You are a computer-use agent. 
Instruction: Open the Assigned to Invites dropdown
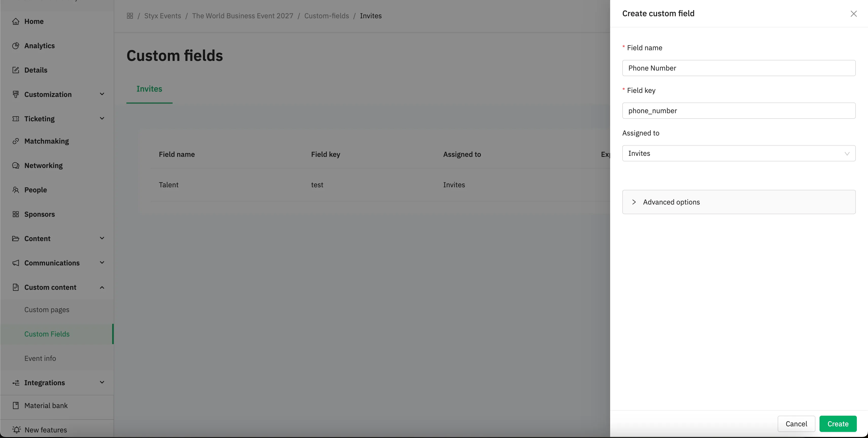(739, 153)
